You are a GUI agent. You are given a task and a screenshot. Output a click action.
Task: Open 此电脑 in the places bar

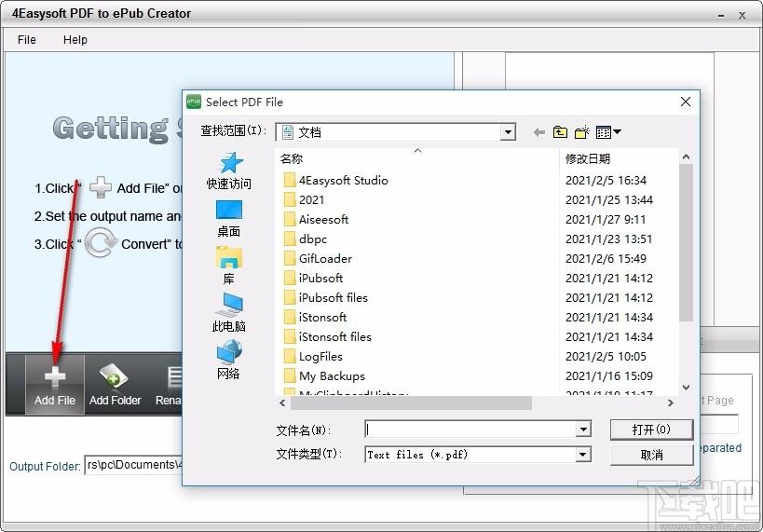(228, 312)
